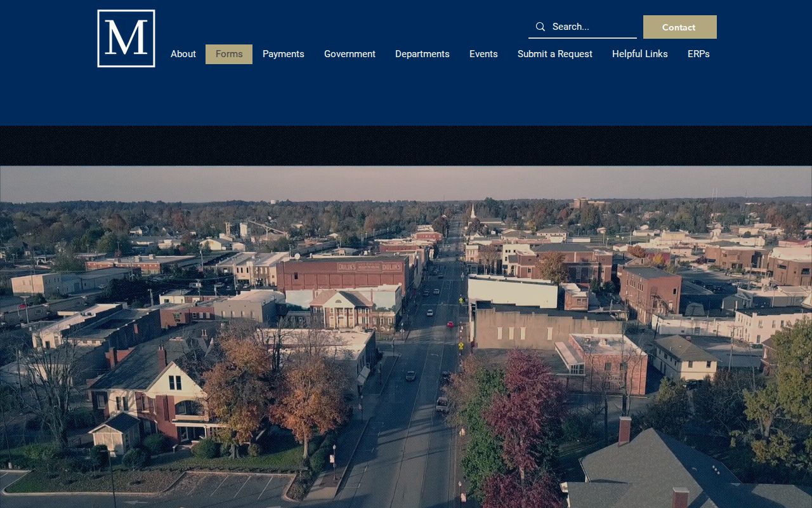Viewport: 812px width, 508px height.
Task: Open Submit a Request link
Action: [555, 54]
